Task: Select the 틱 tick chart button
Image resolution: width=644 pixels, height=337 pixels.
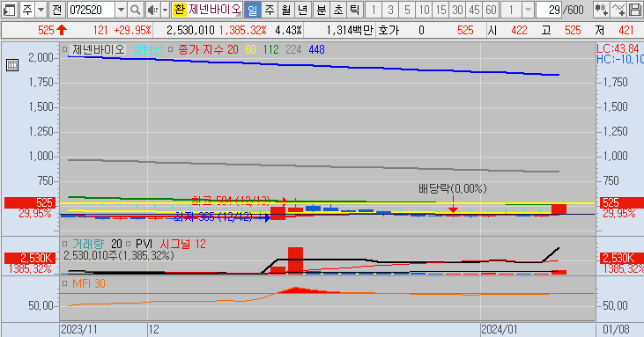Action: click(x=354, y=10)
